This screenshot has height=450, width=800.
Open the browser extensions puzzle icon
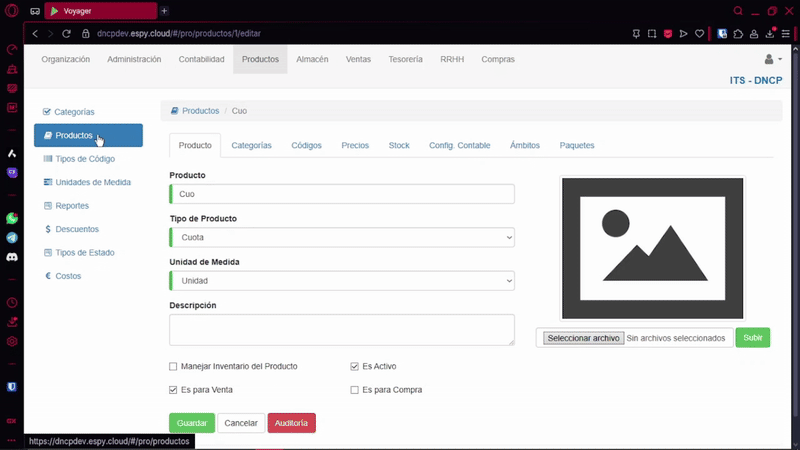tap(738, 33)
